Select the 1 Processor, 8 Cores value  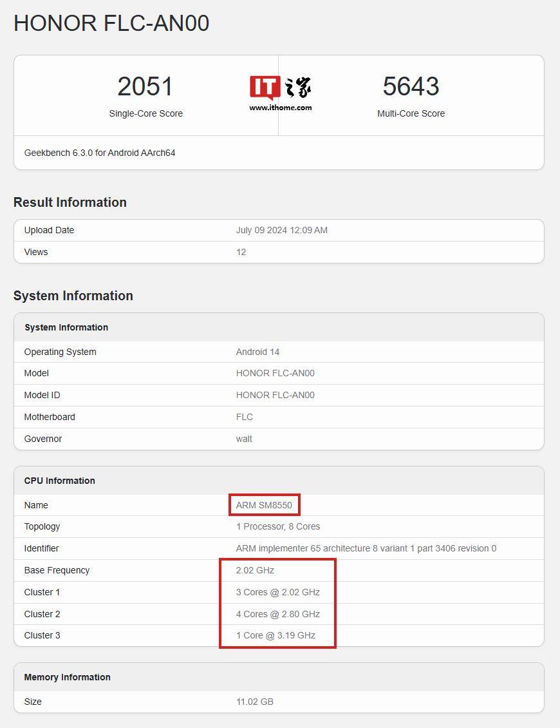pyautogui.click(x=278, y=526)
